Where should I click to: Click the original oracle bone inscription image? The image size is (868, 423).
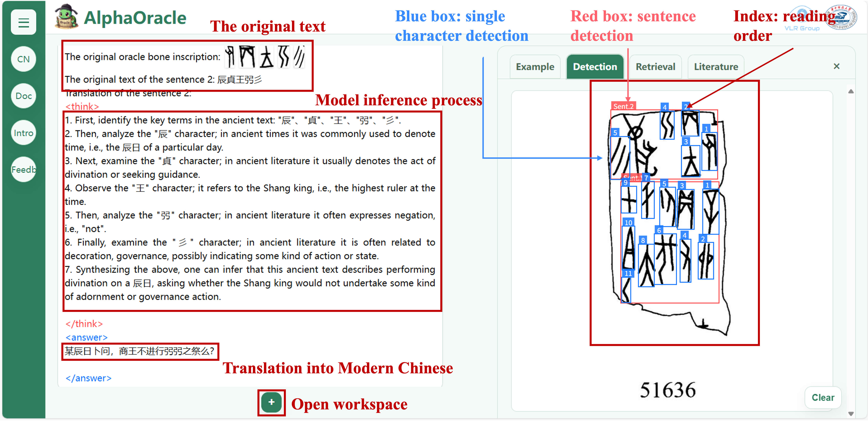265,57
